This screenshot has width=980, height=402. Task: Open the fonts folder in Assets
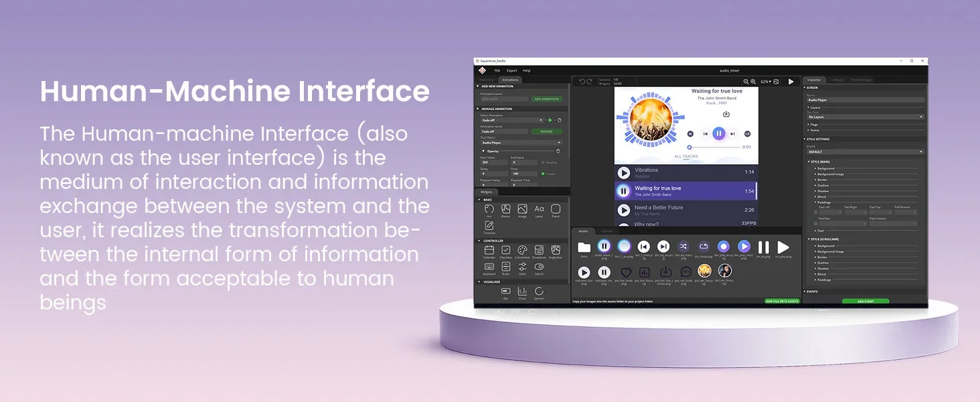584,248
